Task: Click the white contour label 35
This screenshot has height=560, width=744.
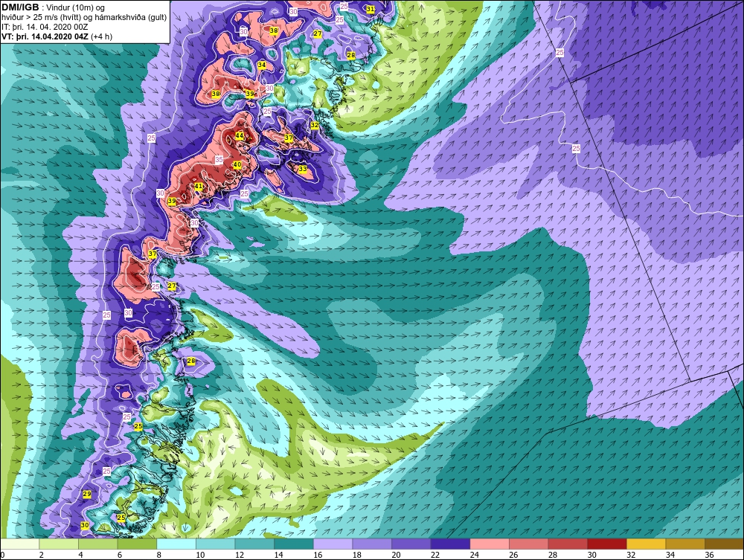Action: click(219, 160)
